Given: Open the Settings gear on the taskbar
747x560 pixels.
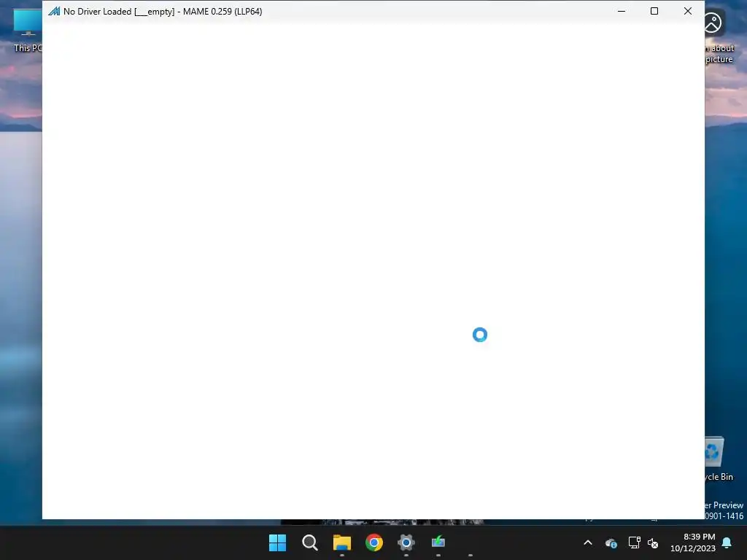Looking at the screenshot, I should click(x=406, y=542).
